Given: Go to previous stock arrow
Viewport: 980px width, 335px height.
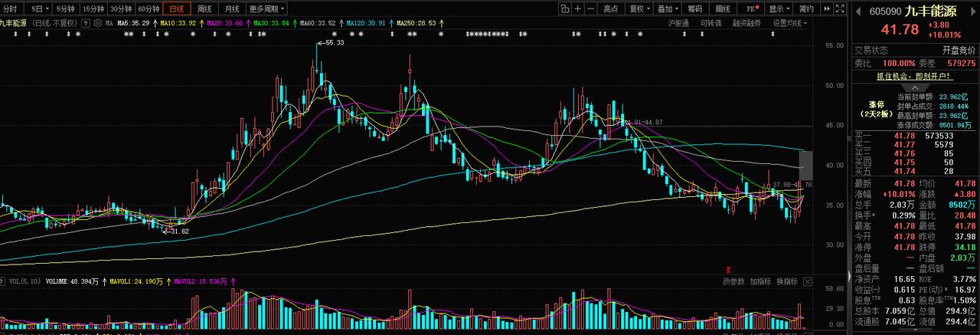Looking at the screenshot, I should [x=857, y=11].
